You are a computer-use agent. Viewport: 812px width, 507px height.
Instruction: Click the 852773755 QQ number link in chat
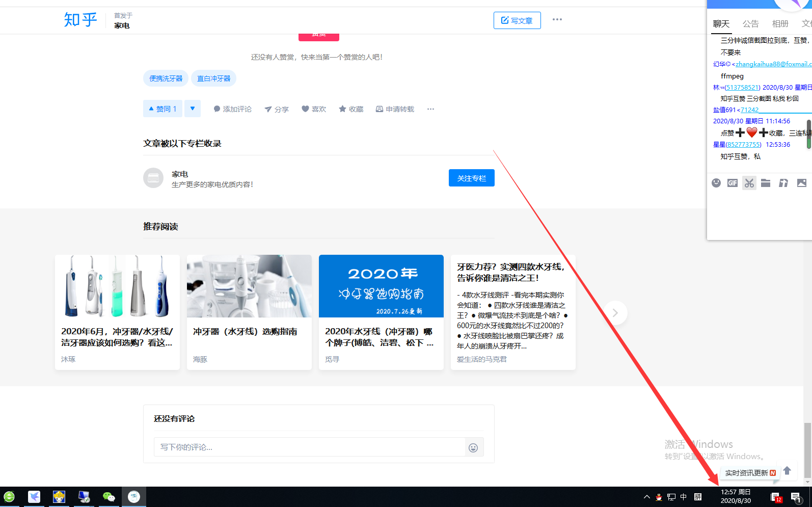[x=744, y=145]
